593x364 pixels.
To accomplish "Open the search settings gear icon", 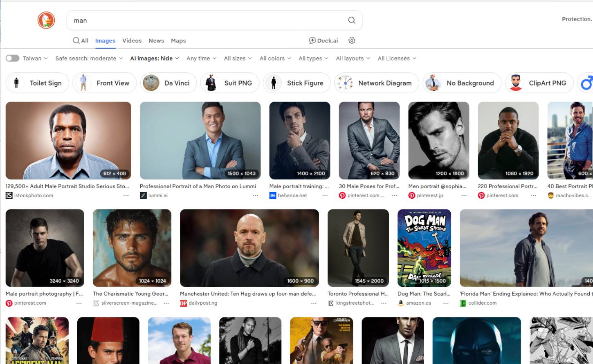I will pyautogui.click(x=352, y=40).
